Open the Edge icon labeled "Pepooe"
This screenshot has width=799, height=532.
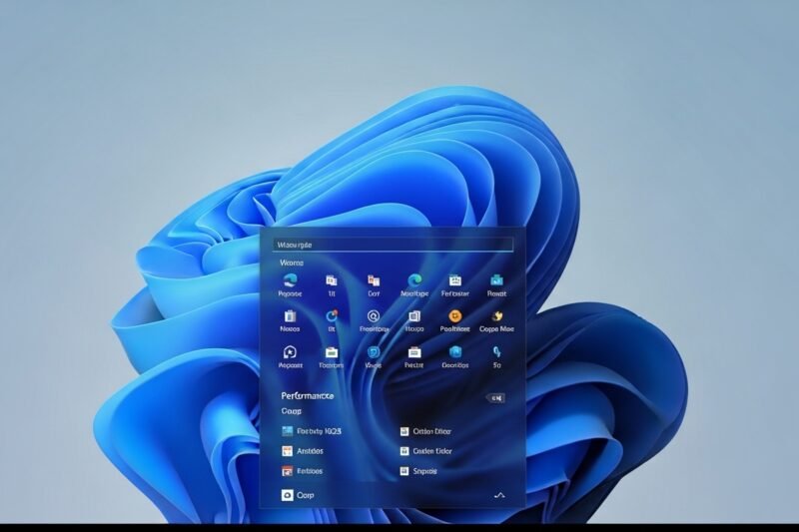click(x=291, y=285)
